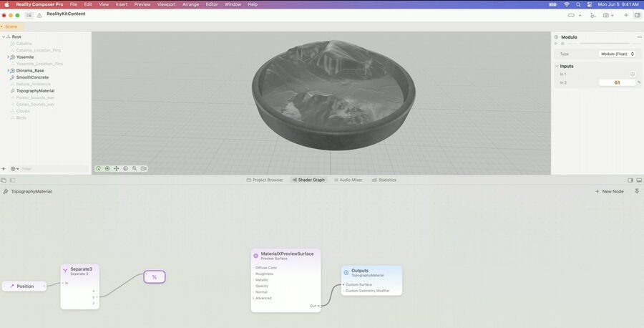Select the MaterialXPreviewSurface node title
This screenshot has width=644, height=328.
(x=287, y=254)
